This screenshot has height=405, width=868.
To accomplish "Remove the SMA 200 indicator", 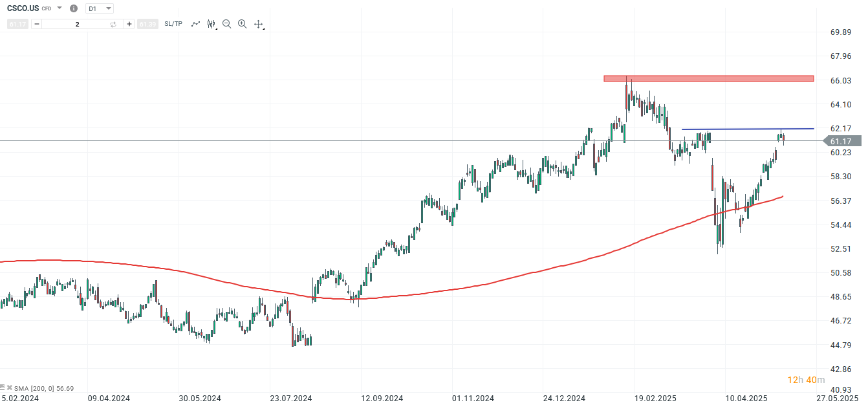I will (x=10, y=388).
